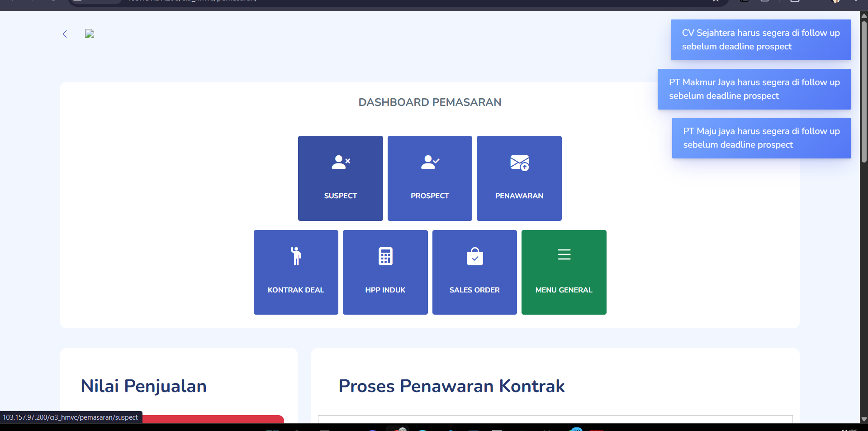Click the page scrollbar up arrow
868x431 pixels.
pos(864,15)
